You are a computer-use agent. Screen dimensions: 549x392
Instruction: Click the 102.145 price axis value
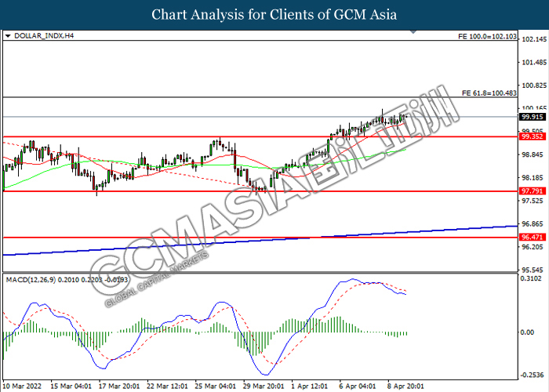coord(534,39)
